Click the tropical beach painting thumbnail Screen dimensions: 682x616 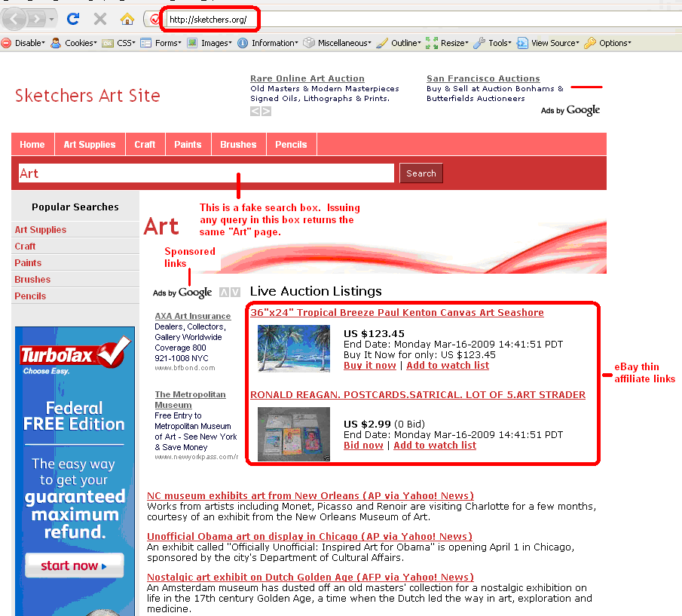pos(294,348)
